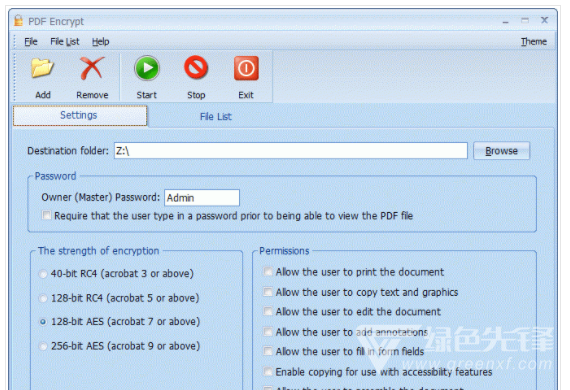Image resolution: width=570 pixels, height=390 pixels.
Task: Open the Help menu
Action: [x=100, y=41]
